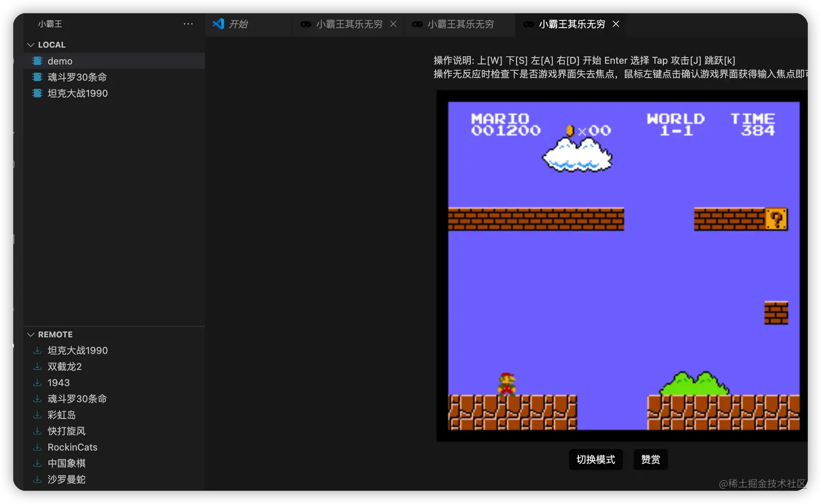Image resolution: width=821 pixels, height=504 pixels.
Task: Close the first 小霸王其乐无穷 tab
Action: [x=393, y=24]
